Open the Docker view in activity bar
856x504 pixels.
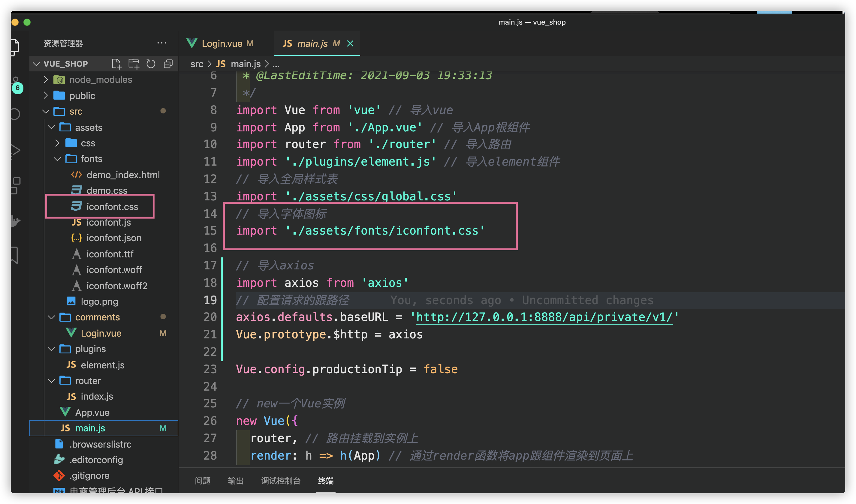15,221
